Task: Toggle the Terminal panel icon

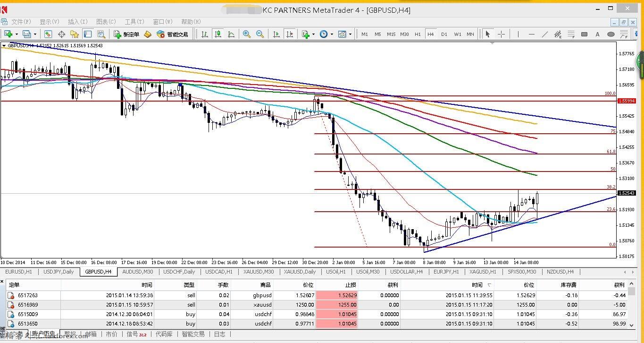Action: pyautogui.click(x=88, y=34)
